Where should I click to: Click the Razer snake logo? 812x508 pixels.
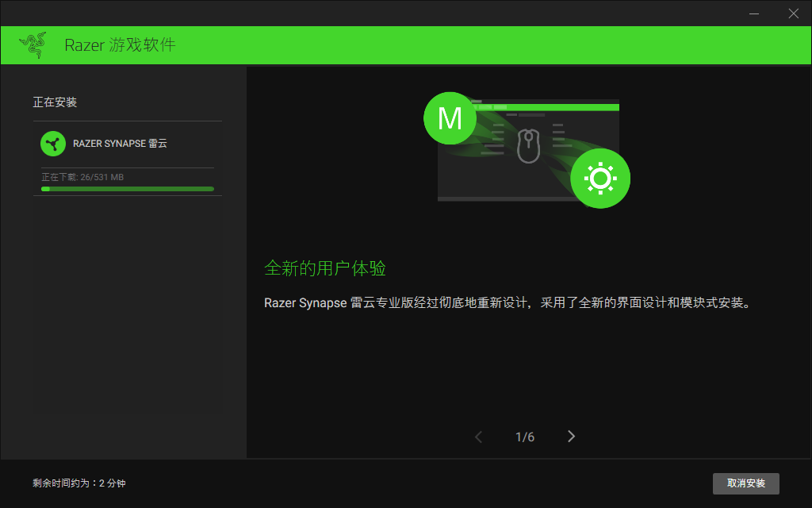33,45
